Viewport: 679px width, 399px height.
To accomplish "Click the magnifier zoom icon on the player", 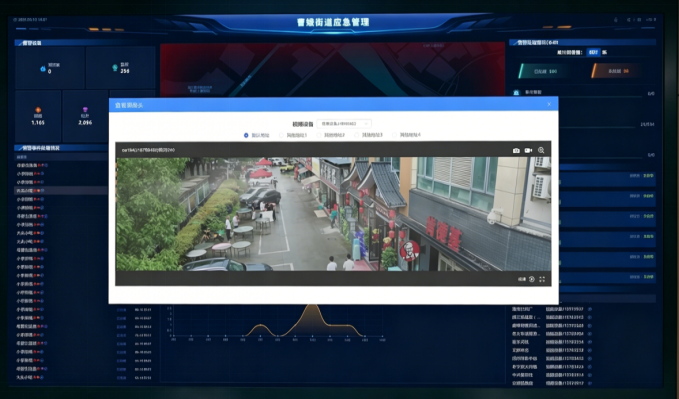I will [x=541, y=150].
